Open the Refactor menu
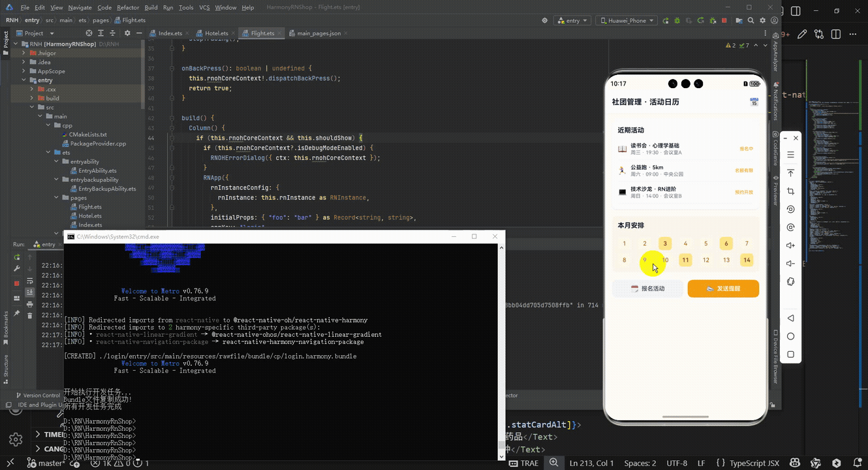Viewport: 868px width, 470px height. [128, 8]
